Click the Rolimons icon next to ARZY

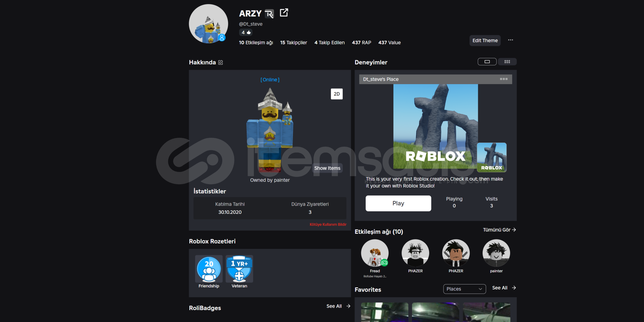point(269,14)
